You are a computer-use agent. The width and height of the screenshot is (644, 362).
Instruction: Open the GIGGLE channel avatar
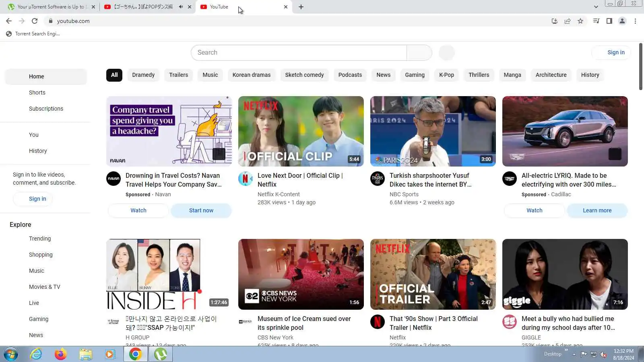click(x=510, y=322)
